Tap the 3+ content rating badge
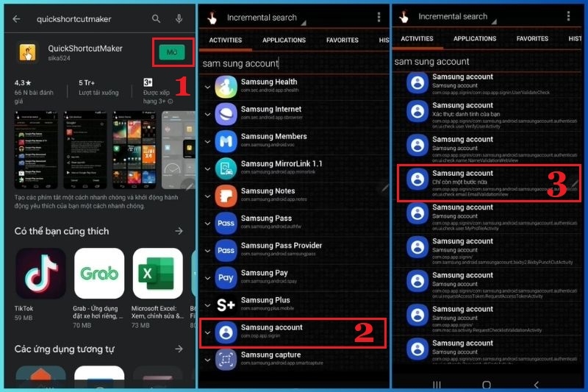The height and width of the screenshot is (392, 588). [x=148, y=82]
